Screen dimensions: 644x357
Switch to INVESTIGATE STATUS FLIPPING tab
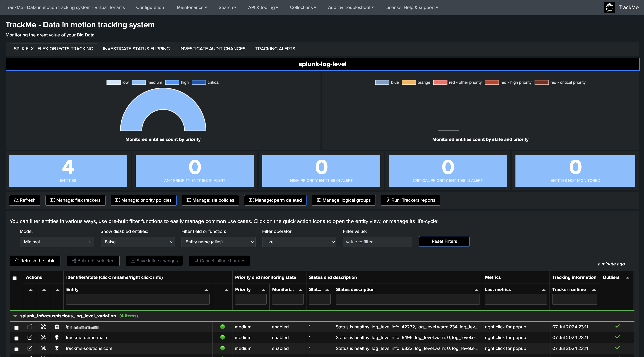coord(136,49)
